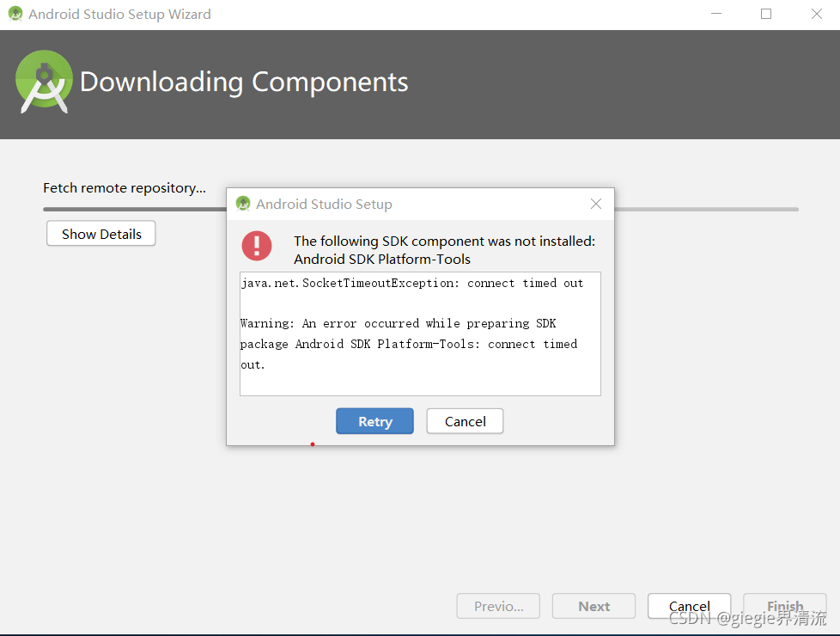Click the 'Downloading Components' heading

pos(244,82)
